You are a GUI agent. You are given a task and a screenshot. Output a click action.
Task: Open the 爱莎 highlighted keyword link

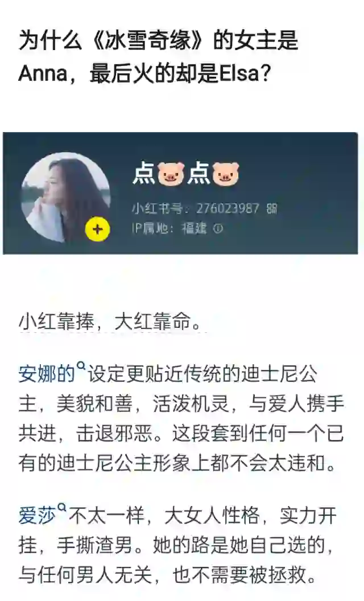(x=38, y=516)
